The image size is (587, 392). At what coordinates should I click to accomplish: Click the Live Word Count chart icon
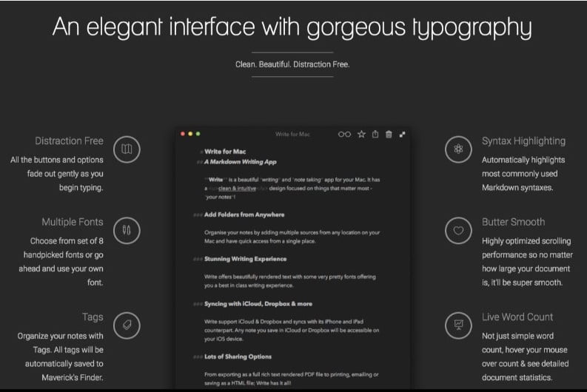pyautogui.click(x=459, y=325)
